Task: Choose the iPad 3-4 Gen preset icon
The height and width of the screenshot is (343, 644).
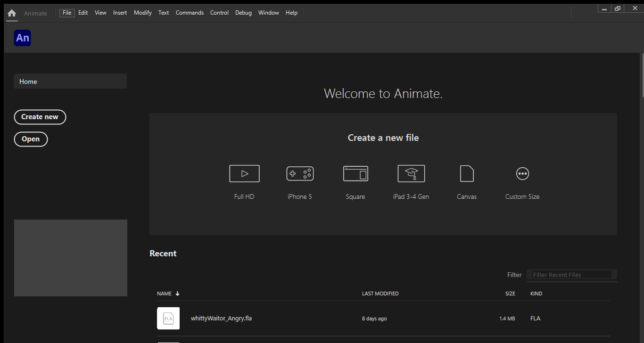Action: pos(411,173)
